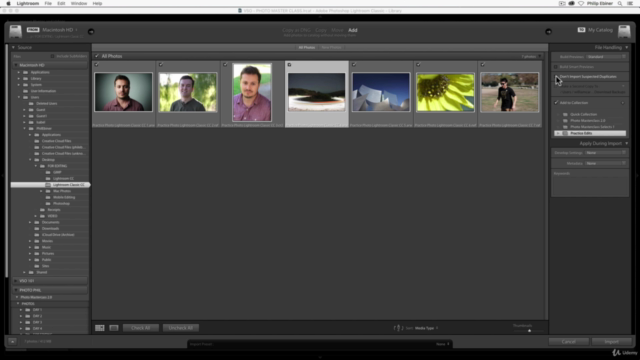Select the Mac Photos folder icon

(x=48, y=191)
